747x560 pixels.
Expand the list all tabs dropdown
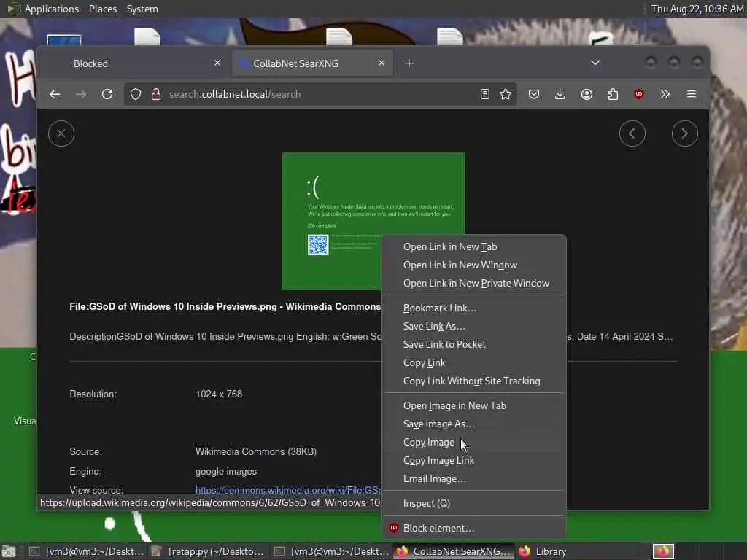pyautogui.click(x=595, y=63)
